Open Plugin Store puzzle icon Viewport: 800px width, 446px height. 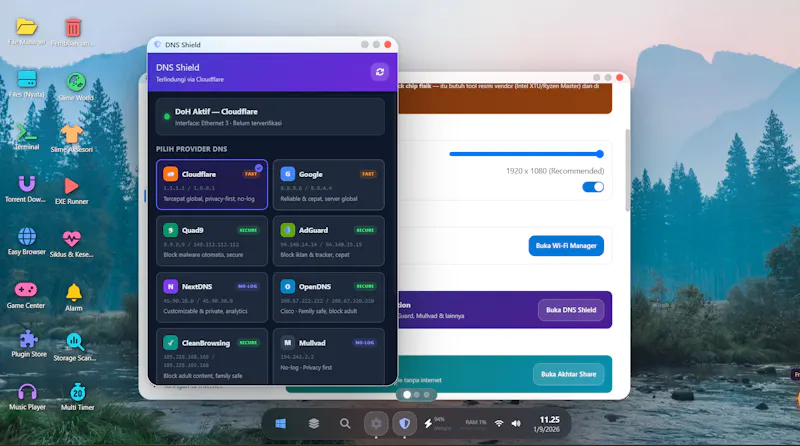[x=29, y=339]
